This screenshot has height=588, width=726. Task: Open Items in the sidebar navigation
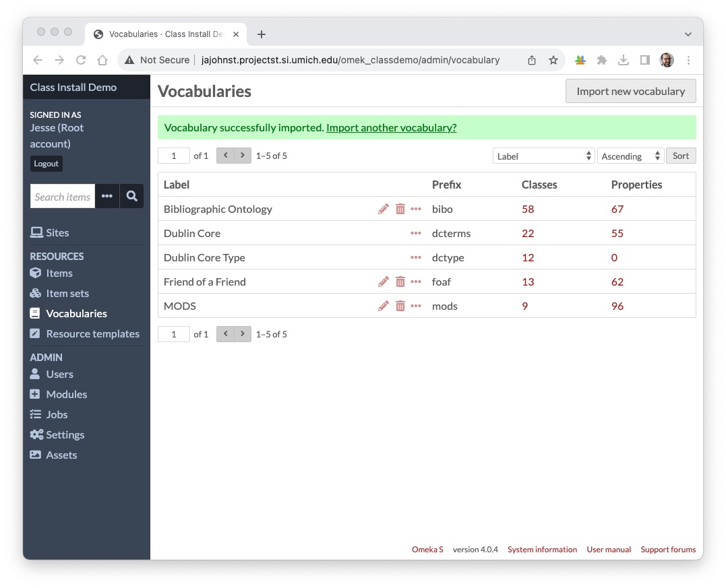[x=59, y=273]
